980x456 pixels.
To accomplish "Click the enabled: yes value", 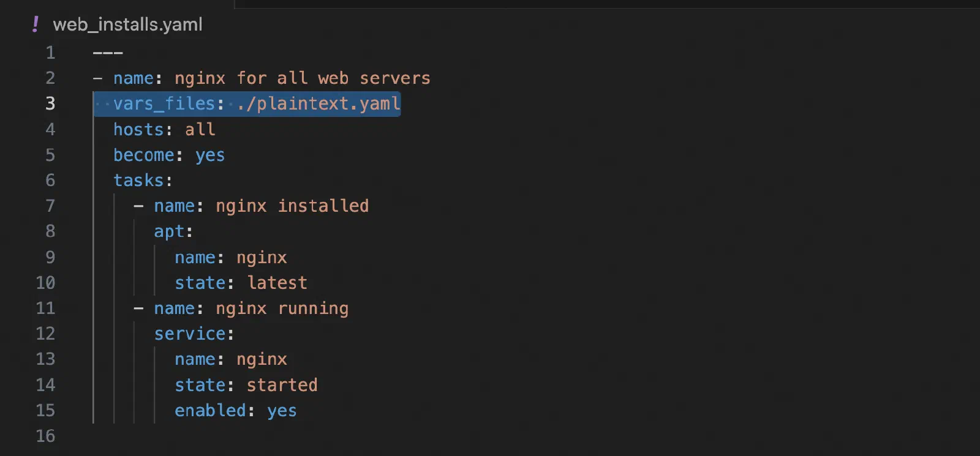I will (x=282, y=411).
